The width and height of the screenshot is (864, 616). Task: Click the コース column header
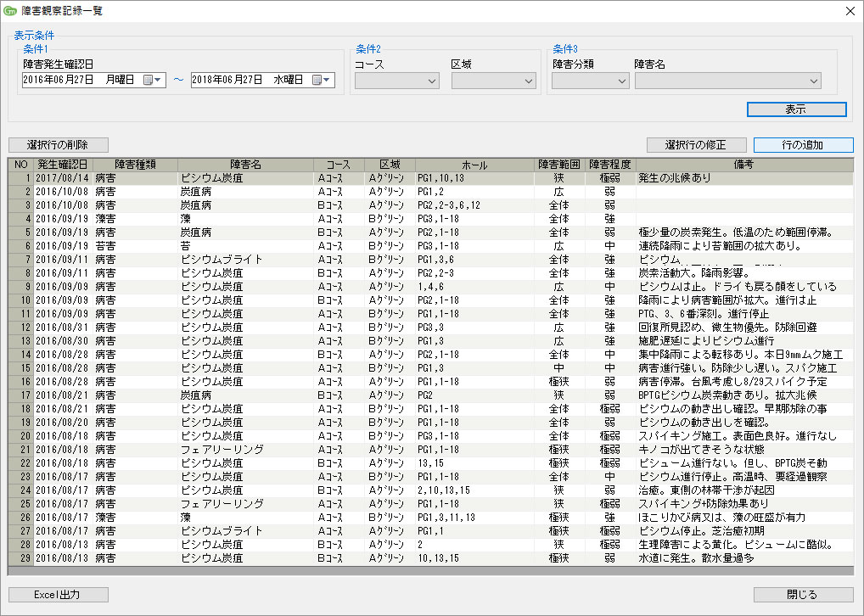coord(339,165)
